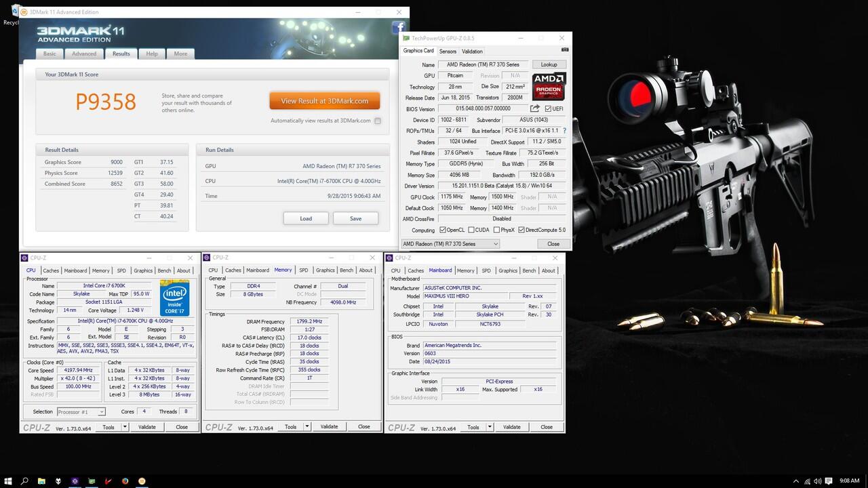Screen dimensions: 868x488
Task: Toggle the UEFI checkbox in GPU-Z
Action: click(548, 108)
